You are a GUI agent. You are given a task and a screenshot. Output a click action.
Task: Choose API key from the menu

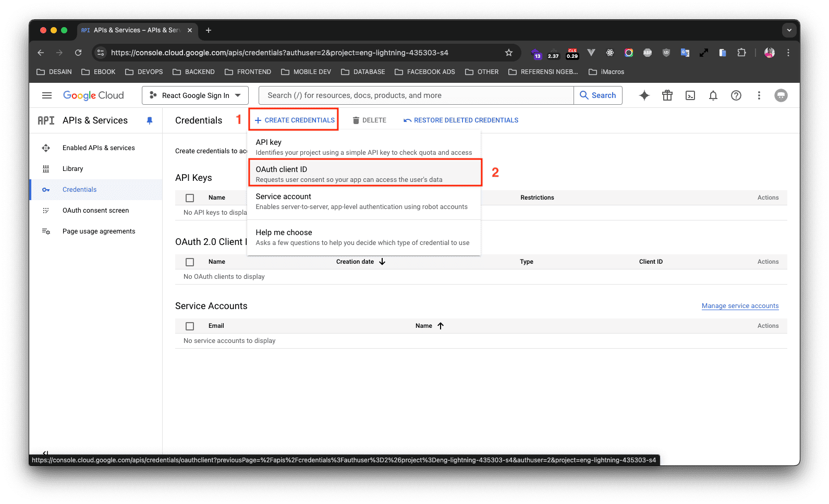pyautogui.click(x=364, y=147)
